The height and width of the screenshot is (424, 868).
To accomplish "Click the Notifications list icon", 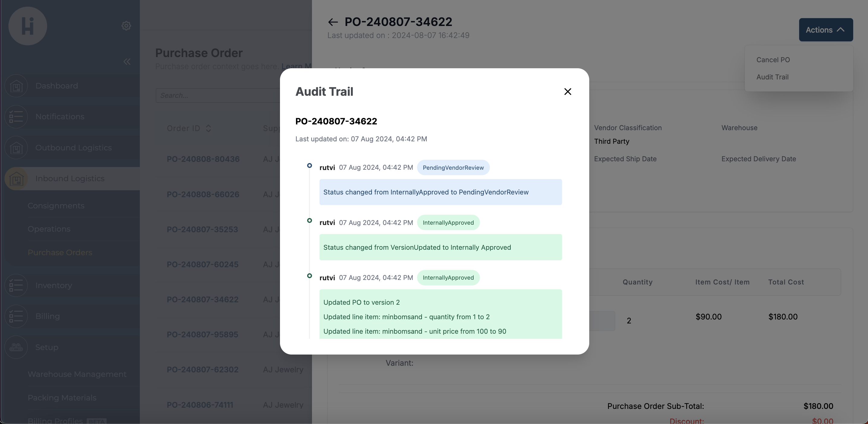I will click(16, 117).
